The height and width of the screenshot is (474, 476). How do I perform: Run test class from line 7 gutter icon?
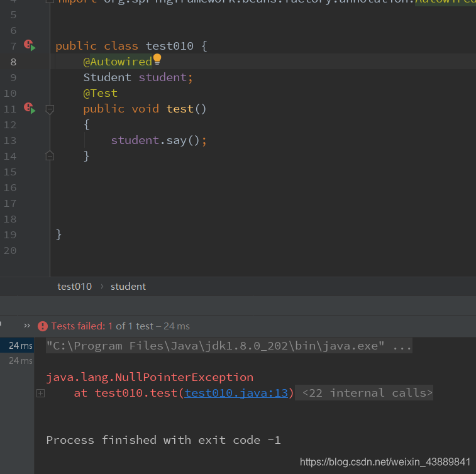click(30, 45)
